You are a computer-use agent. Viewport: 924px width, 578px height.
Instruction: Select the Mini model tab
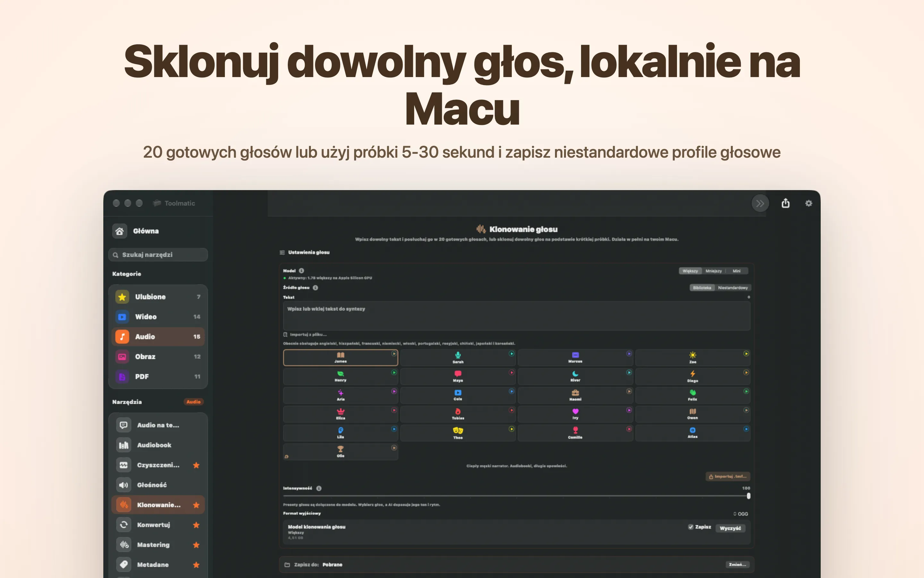(737, 271)
